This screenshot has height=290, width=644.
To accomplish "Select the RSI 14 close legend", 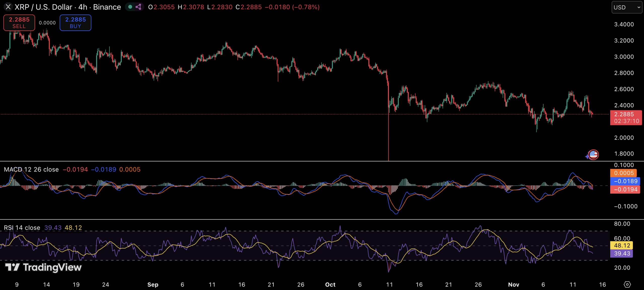I will point(22,228).
